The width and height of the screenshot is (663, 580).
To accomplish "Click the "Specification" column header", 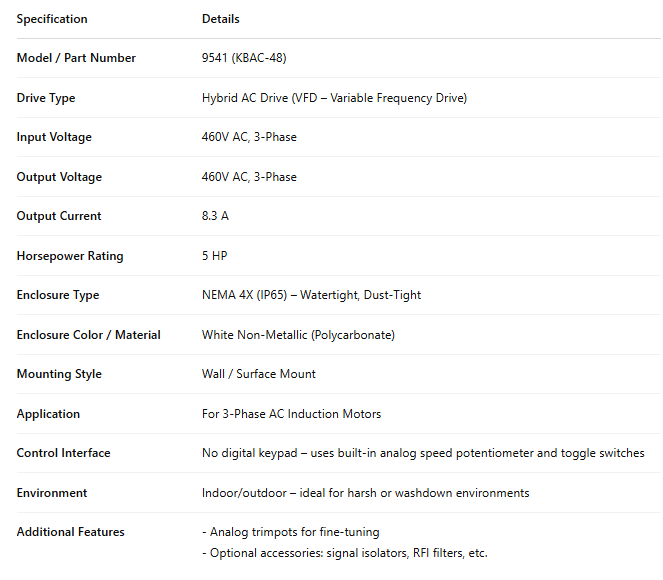I will point(52,19).
